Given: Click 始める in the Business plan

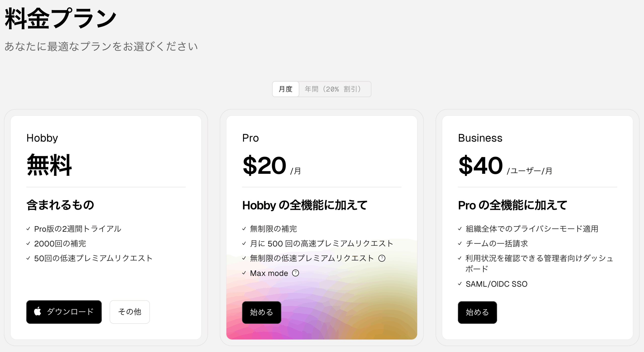Looking at the screenshot, I should [477, 312].
